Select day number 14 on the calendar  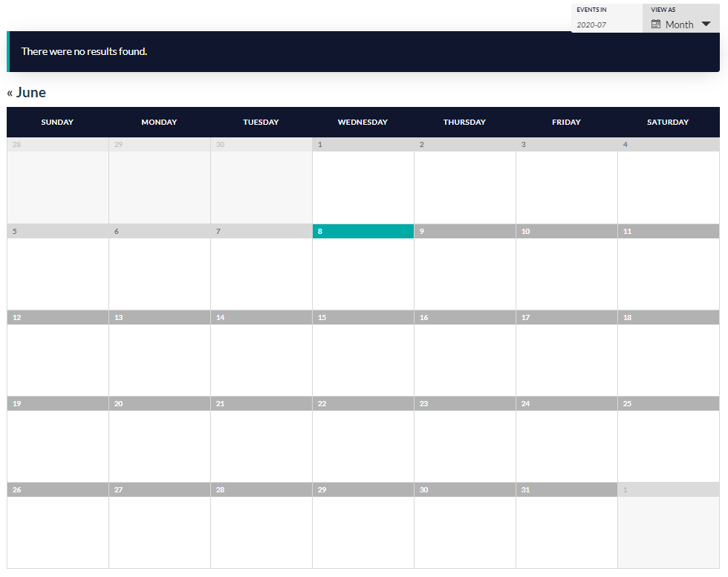pos(220,318)
